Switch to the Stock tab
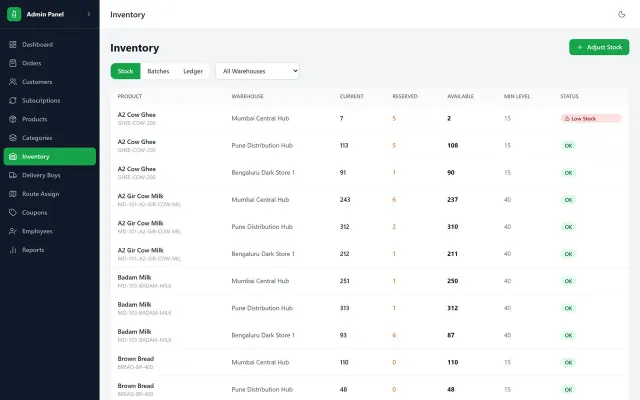640x400 pixels. click(x=125, y=71)
